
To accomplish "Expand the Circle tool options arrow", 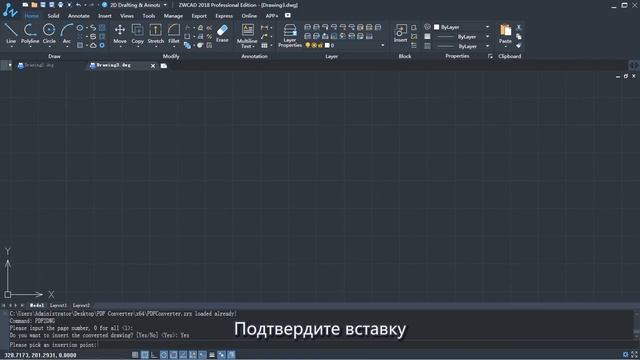I will pos(49,47).
